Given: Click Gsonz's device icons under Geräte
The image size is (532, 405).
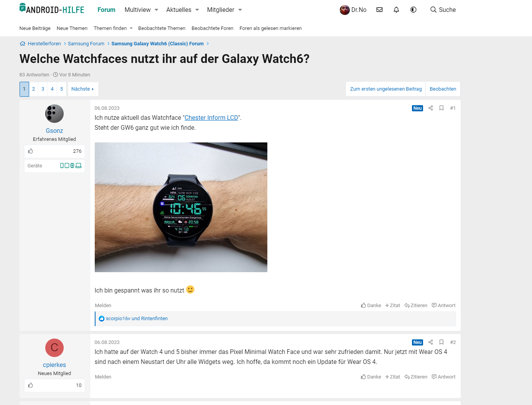Looking at the screenshot, I should click(71, 165).
